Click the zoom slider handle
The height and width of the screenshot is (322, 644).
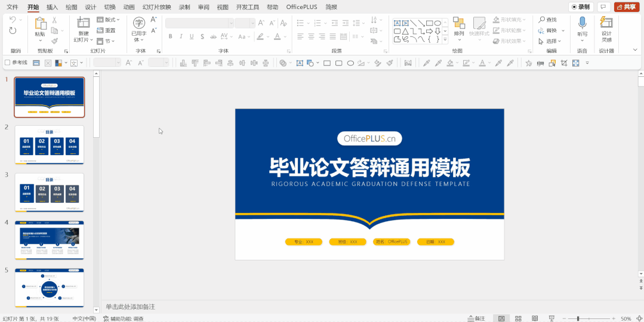(578, 318)
